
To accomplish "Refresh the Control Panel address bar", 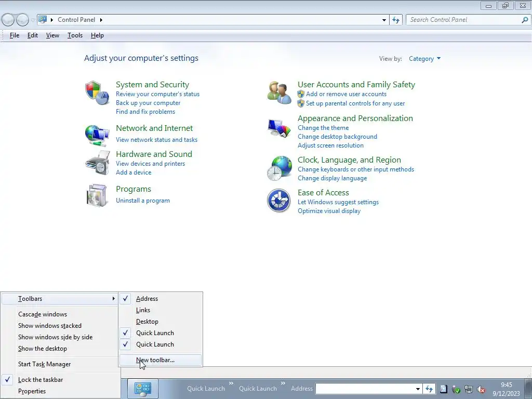I will tap(395, 20).
